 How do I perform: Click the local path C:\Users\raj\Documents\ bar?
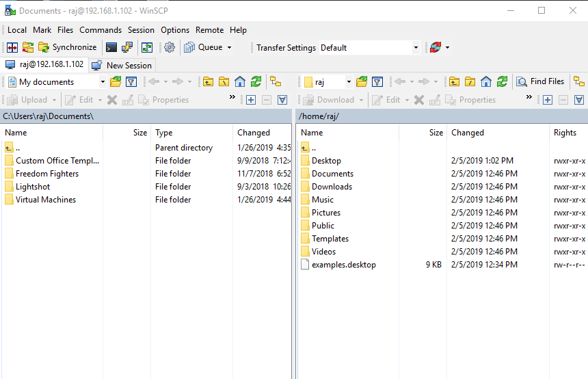(146, 116)
